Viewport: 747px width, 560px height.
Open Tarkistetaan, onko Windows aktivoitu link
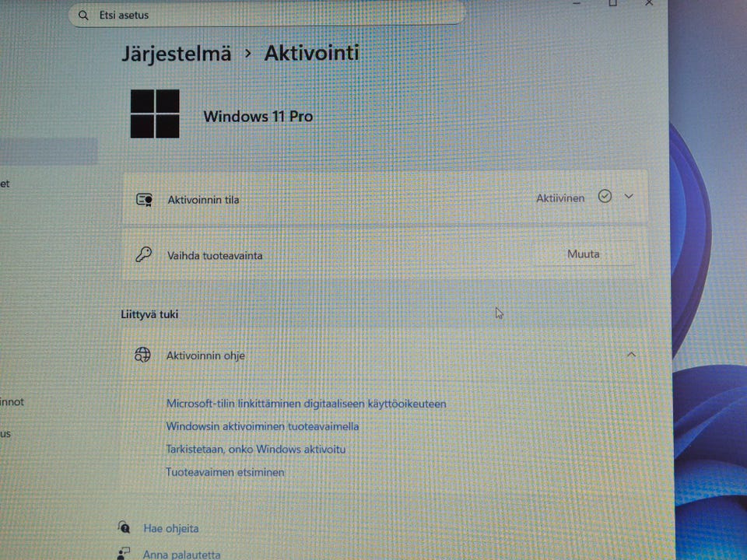tap(256, 449)
